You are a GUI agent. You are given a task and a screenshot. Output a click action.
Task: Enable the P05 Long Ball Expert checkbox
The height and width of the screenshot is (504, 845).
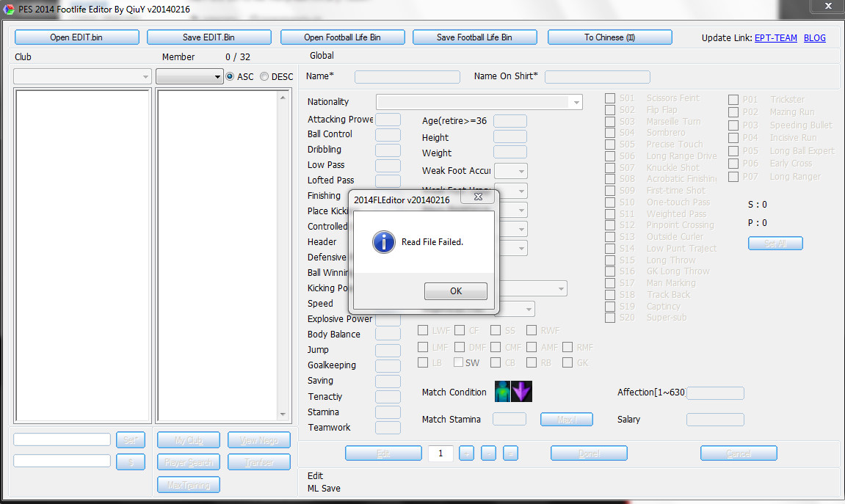click(733, 151)
